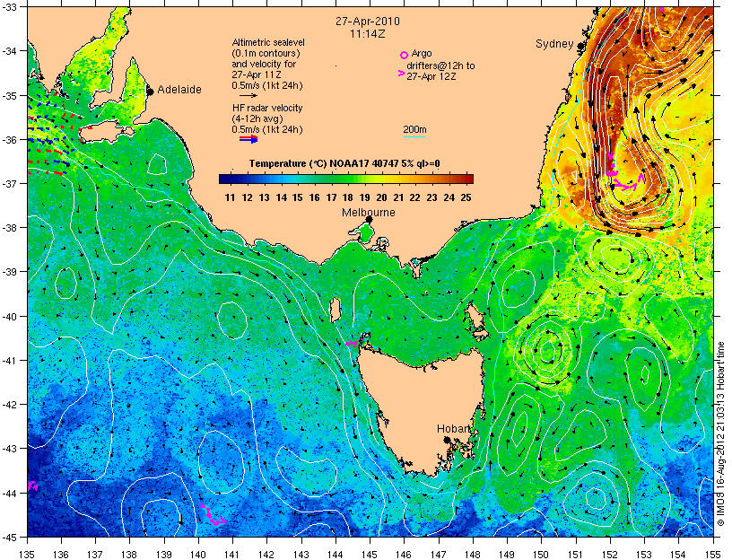The width and height of the screenshot is (732, 560).
Task: Click the colorbar value 21
Action: (398, 197)
